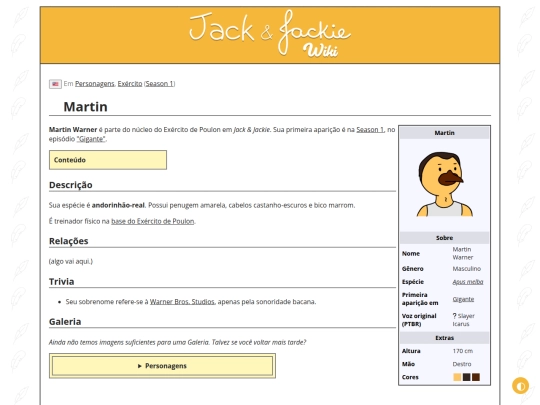Click the Relações section heading
Screen dimensions: 540x405
[x=69, y=241]
